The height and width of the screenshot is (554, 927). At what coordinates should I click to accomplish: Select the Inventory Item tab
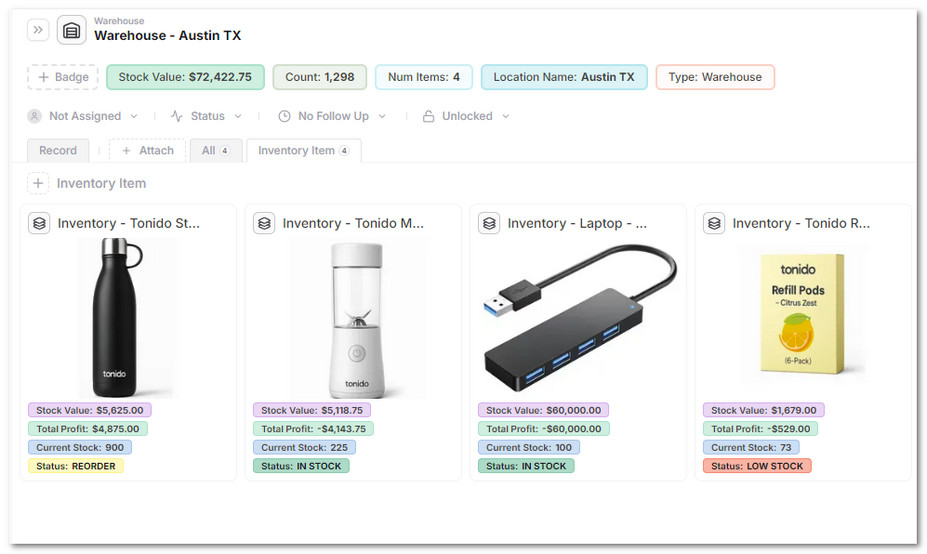click(x=303, y=150)
